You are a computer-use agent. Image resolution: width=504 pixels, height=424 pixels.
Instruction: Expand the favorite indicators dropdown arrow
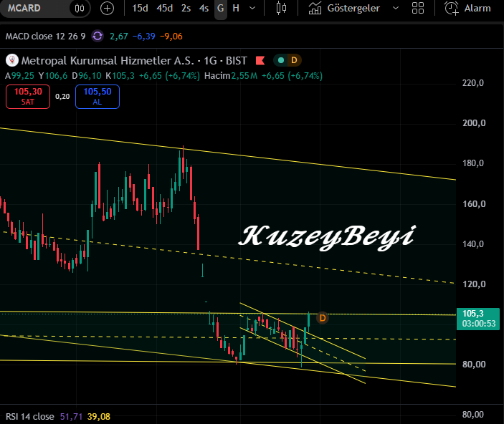point(396,8)
